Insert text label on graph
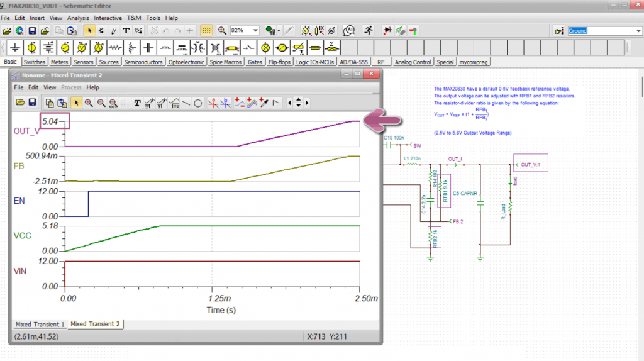The image size is (644, 361). (136, 103)
